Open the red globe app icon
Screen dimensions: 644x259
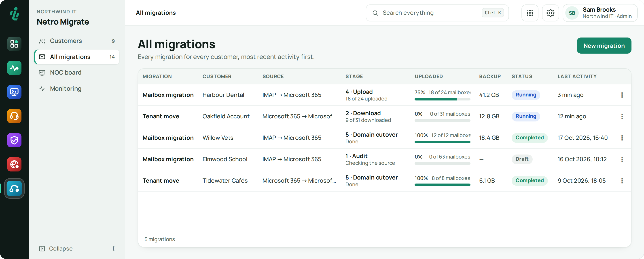tap(14, 164)
